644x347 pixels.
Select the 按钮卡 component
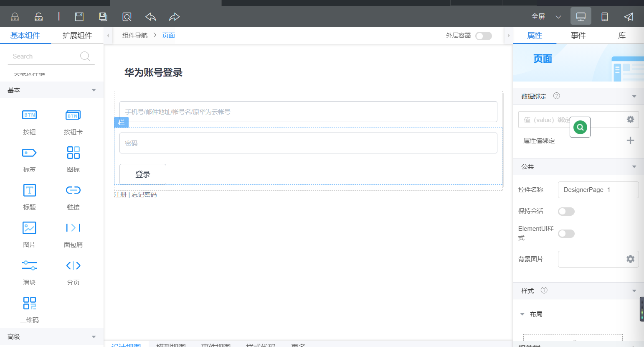point(73,122)
